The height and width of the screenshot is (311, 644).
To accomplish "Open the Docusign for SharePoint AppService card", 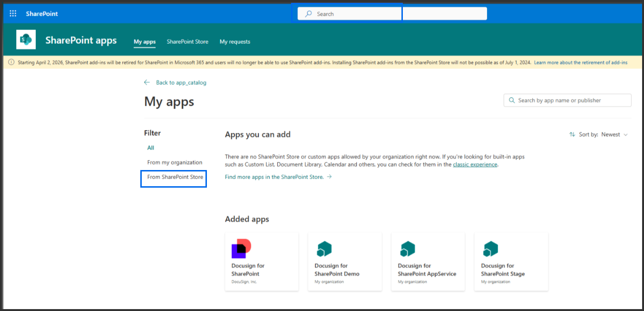I will pyautogui.click(x=428, y=261).
